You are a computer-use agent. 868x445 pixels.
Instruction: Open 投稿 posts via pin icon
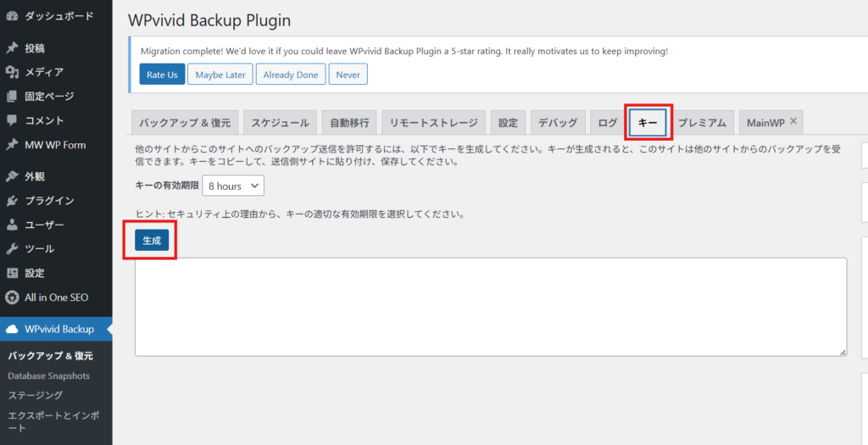tap(12, 48)
